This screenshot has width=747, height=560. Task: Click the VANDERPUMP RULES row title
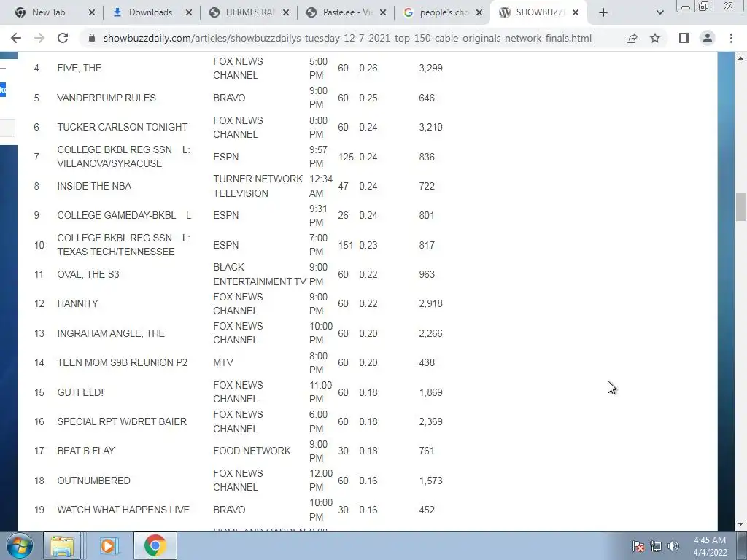click(x=107, y=98)
